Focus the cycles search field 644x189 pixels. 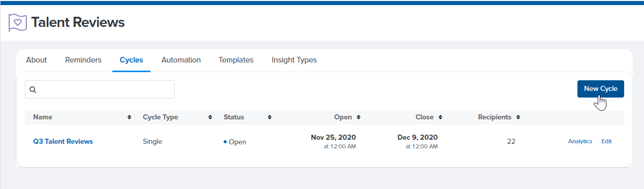pyautogui.click(x=100, y=89)
